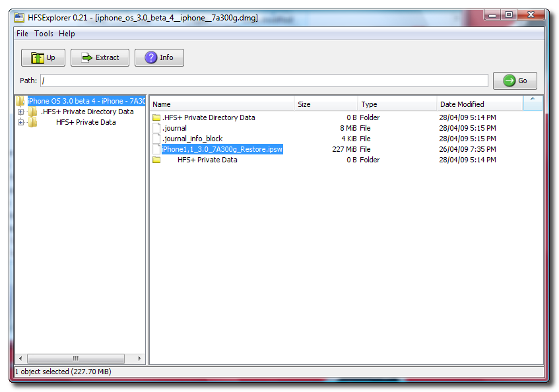Select .HFS+ Private Directory Data in tree

[x=87, y=112]
